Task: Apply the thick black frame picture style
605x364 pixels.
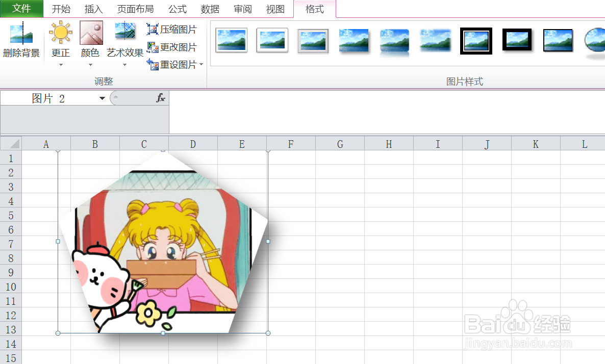Action: [517, 40]
